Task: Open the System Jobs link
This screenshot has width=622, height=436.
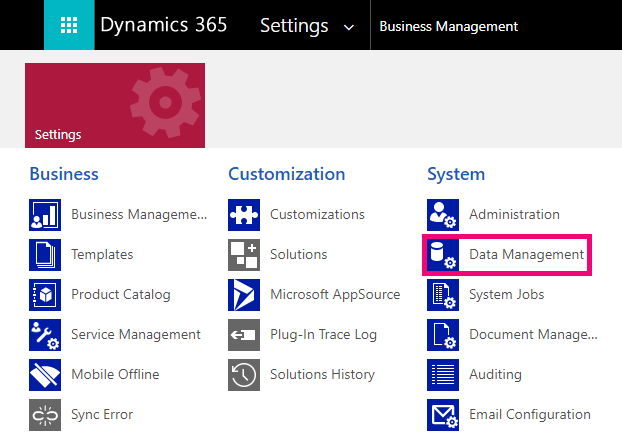Action: pyautogui.click(x=507, y=294)
